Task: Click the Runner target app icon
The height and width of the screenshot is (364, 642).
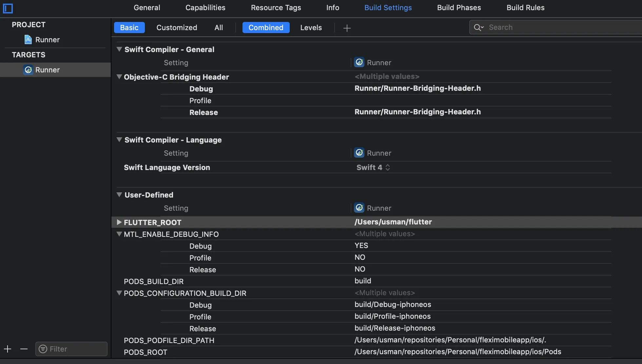Action: tap(28, 70)
